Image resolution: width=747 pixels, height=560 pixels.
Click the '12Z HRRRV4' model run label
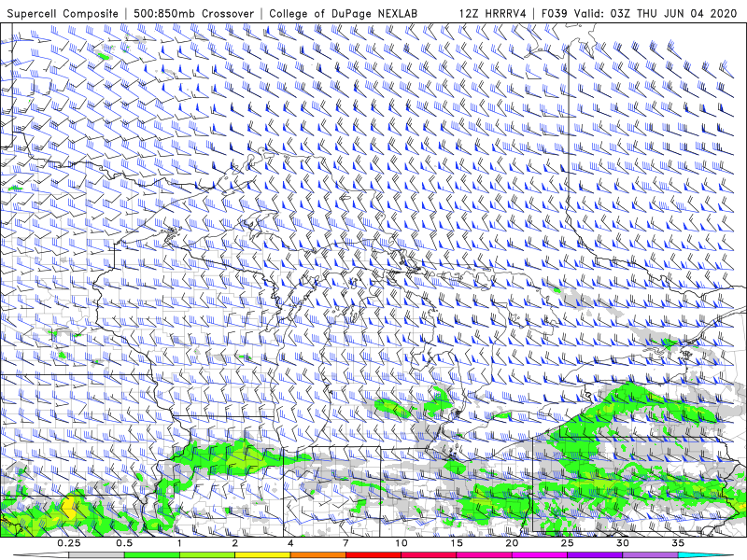tap(493, 13)
